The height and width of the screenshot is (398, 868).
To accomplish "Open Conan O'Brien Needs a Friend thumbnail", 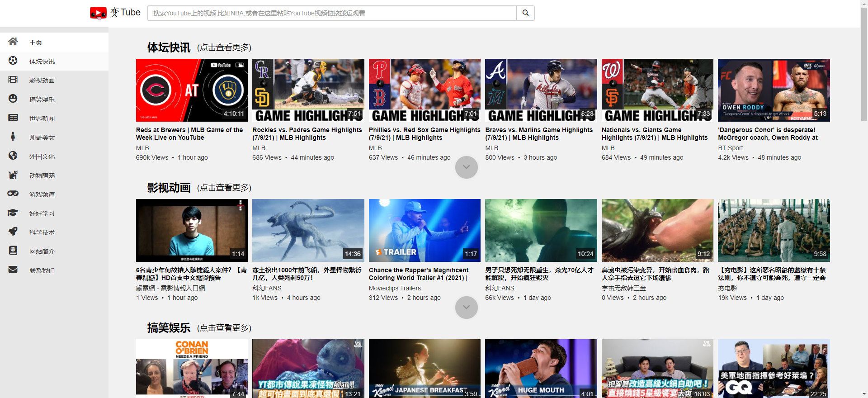I will [x=192, y=369].
